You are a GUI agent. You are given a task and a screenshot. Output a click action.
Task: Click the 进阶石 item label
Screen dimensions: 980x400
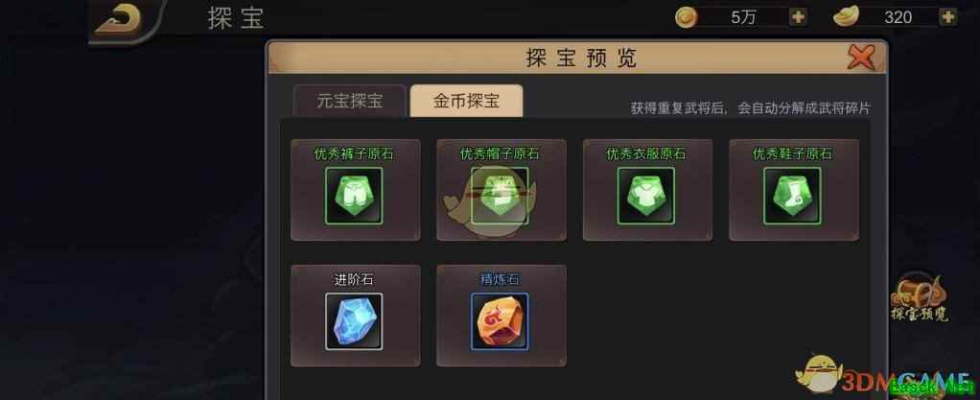(354, 279)
